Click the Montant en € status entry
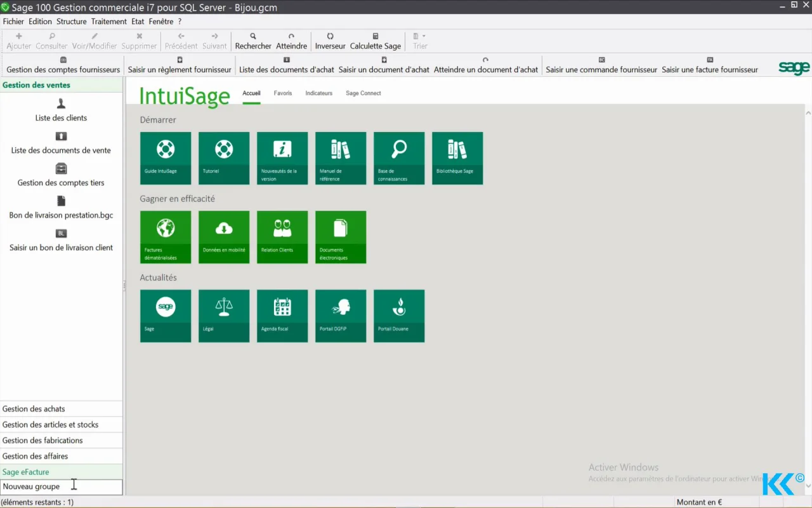 [x=699, y=502]
